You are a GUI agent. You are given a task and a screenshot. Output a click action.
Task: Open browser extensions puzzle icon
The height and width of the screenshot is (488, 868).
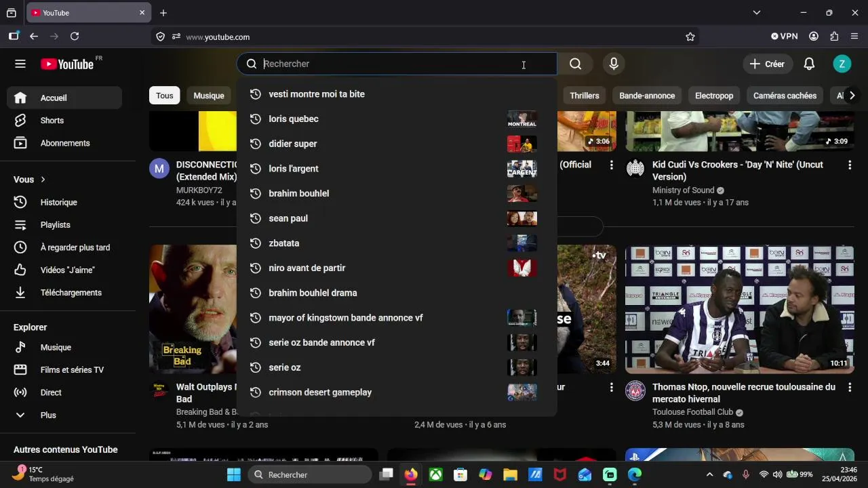tap(834, 37)
